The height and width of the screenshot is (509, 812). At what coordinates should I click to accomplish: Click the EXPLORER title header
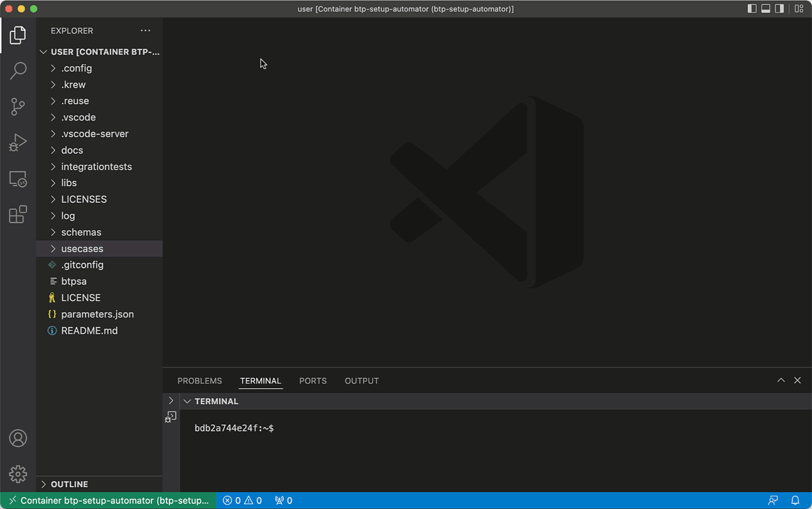point(72,31)
